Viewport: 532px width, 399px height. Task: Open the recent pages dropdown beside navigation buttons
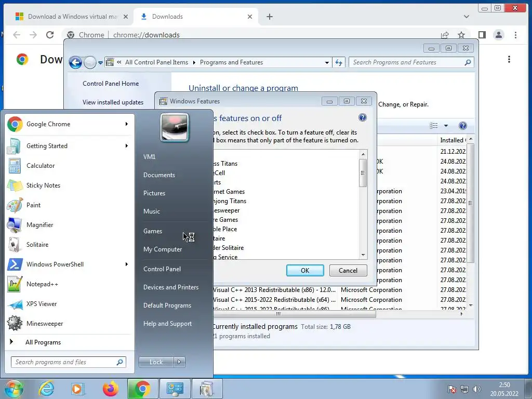pyautogui.click(x=100, y=63)
